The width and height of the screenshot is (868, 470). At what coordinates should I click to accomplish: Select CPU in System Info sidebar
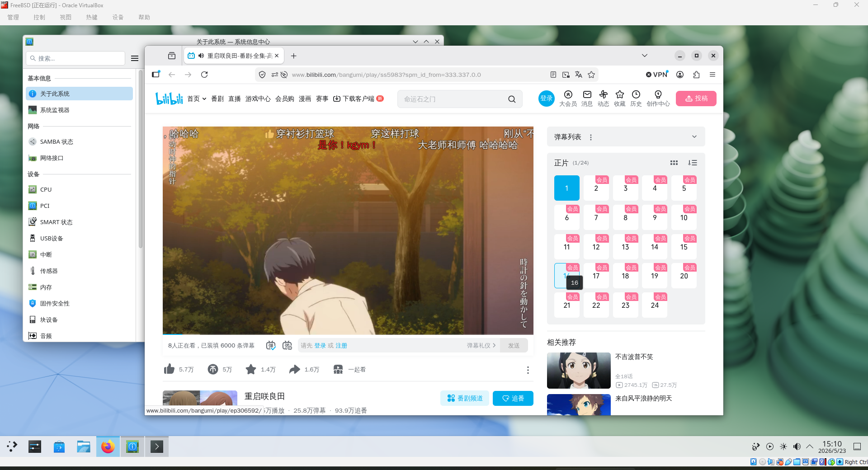pyautogui.click(x=80, y=189)
